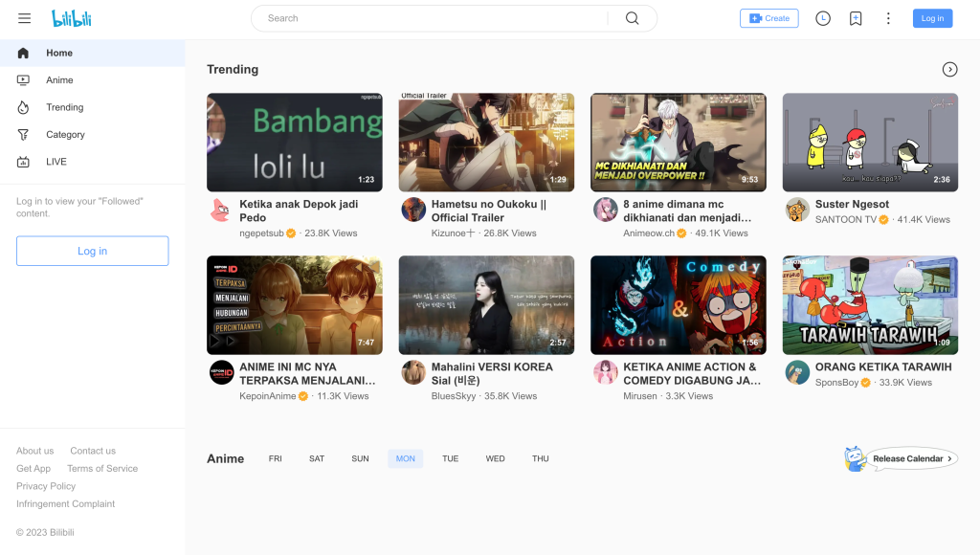The height and width of the screenshot is (555, 980).
Task: Open the Hametsu no Oukoku trailer thumbnail
Action: click(x=486, y=142)
